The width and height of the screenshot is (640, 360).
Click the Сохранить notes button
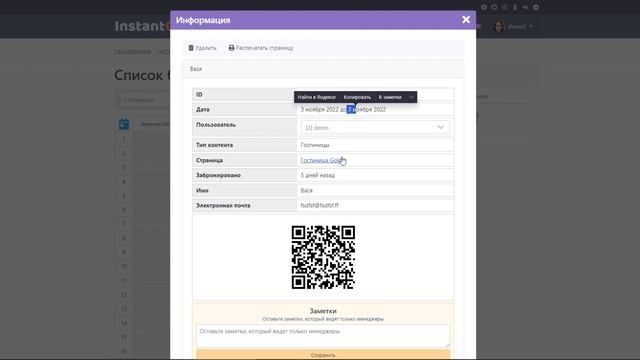(x=323, y=355)
